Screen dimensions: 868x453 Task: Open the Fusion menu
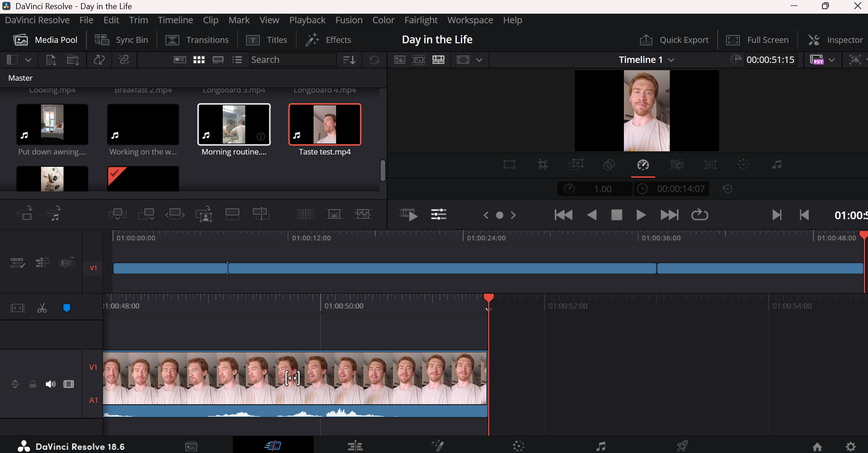(x=349, y=20)
